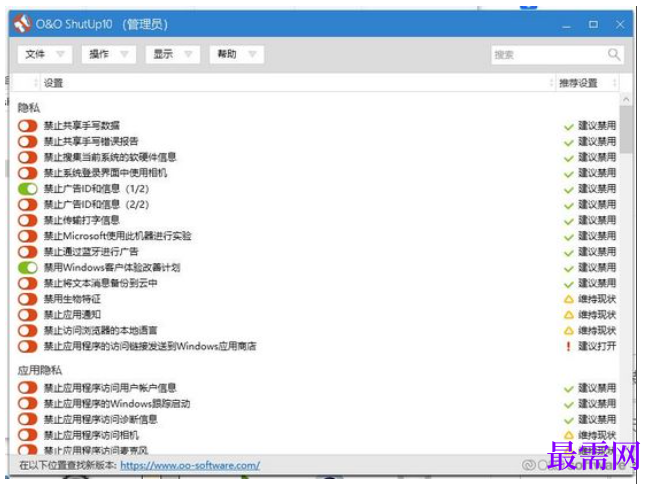Click checkmark icon for 禁止应用程序访问用户帐户信息
This screenshot has height=487, width=659.
[569, 389]
